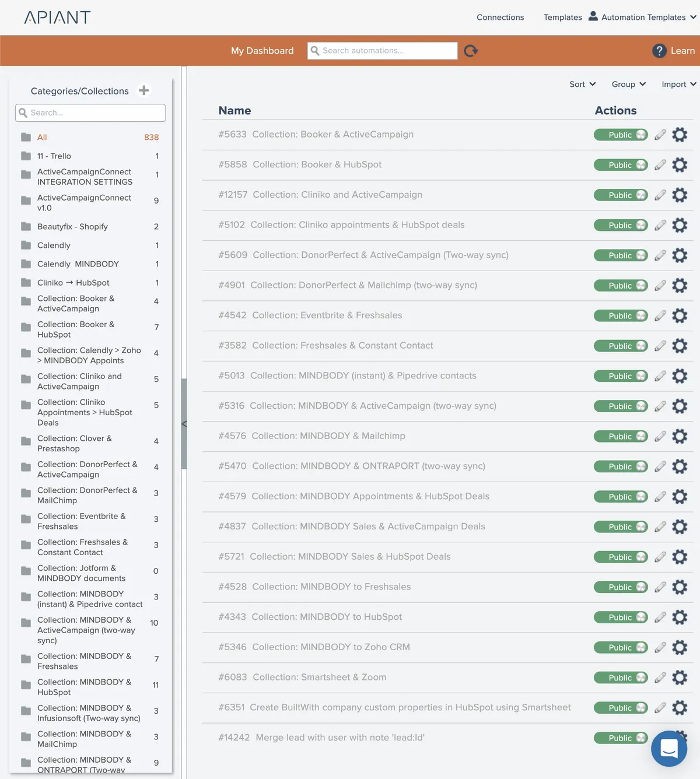Open Templates in the top navigation
700x779 pixels.
[x=562, y=17]
